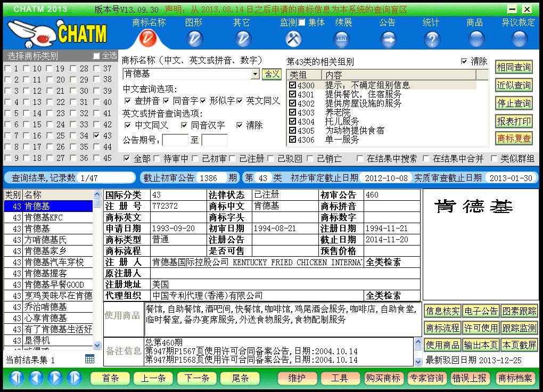Click the 许可使用 button
543x392 pixels.
tap(481, 328)
